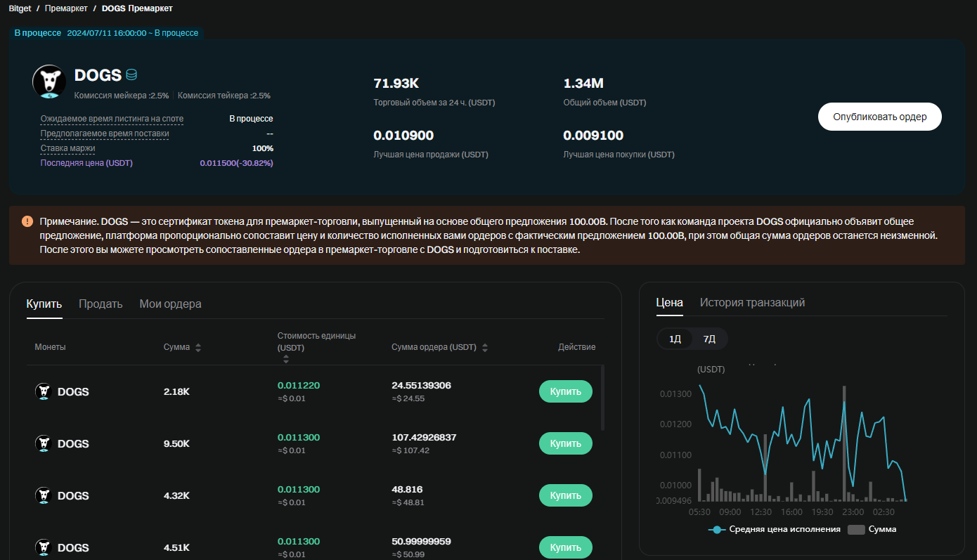977x560 pixels.
Task: Click the Предполагаемое время поставки label
Action: click(x=105, y=134)
